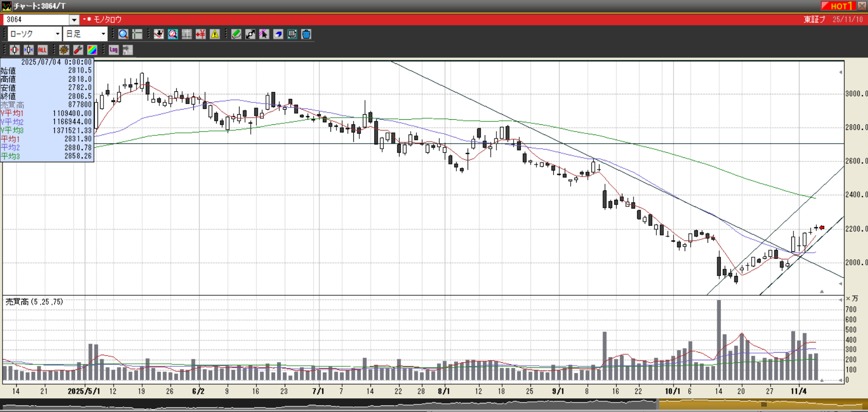Click the 売買高 (5,25,75) indicator label
The height and width of the screenshot is (412, 868).
tap(35, 302)
